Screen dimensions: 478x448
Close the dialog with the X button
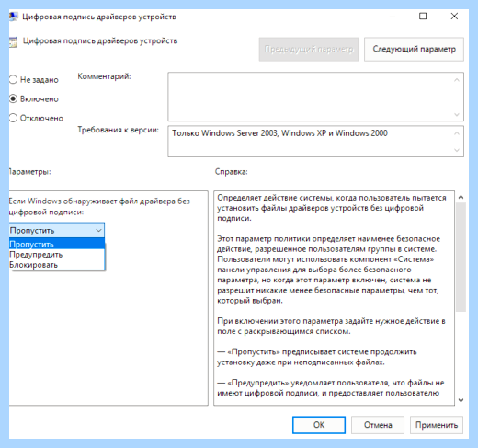click(454, 17)
